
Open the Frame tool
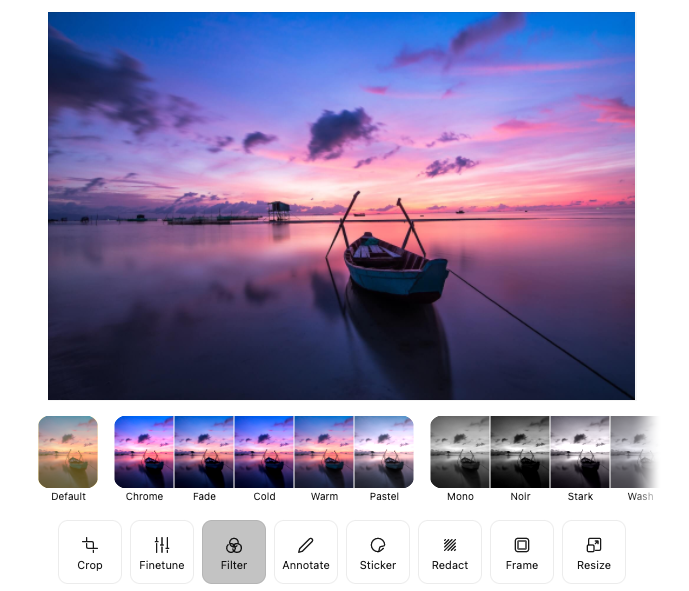(x=522, y=552)
